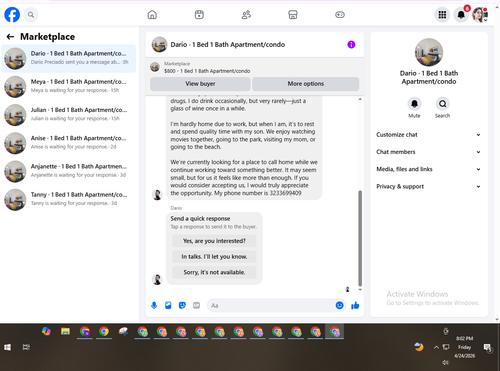The width and height of the screenshot is (500, 371).
Task: Open Windows Start button
Action: tap(7, 347)
